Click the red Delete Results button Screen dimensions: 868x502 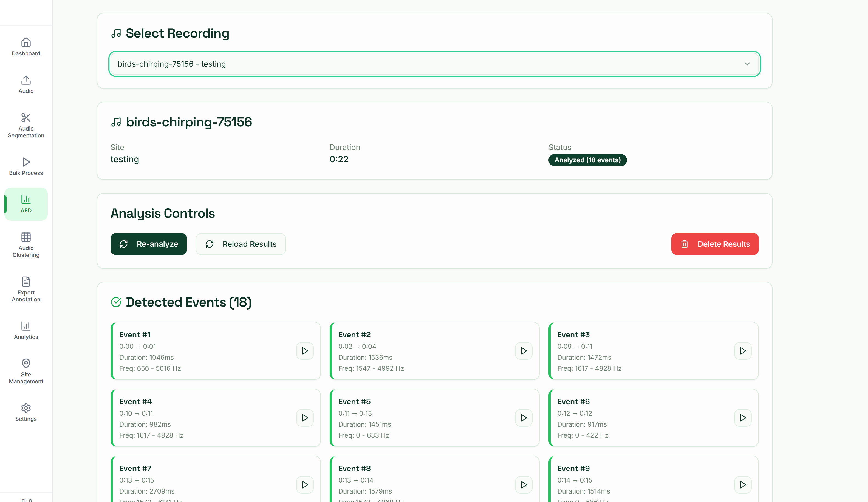coord(715,244)
